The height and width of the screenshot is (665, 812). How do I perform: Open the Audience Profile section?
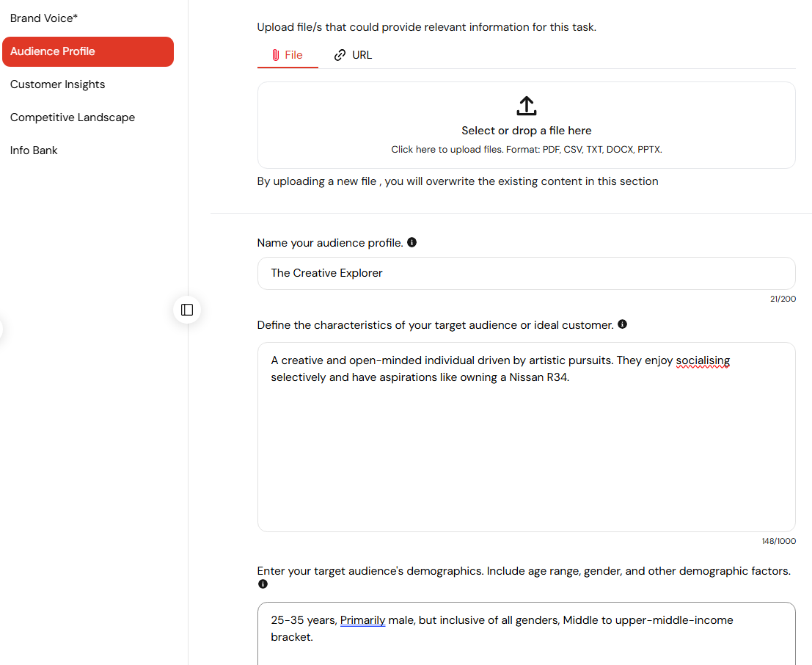click(x=88, y=51)
